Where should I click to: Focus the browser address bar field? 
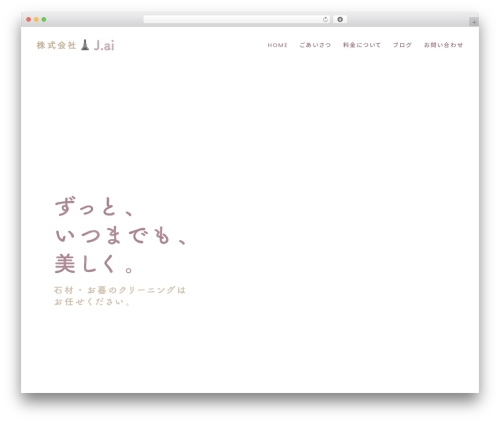pyautogui.click(x=236, y=20)
